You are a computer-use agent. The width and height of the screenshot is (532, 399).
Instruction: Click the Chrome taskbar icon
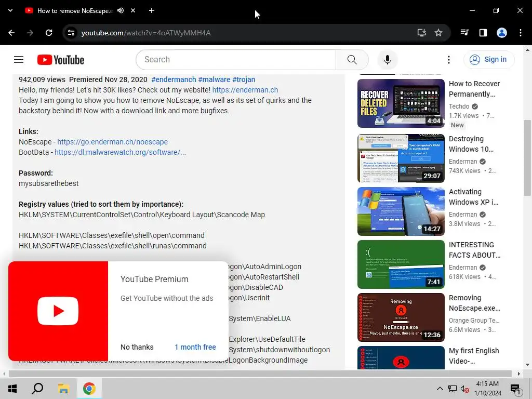tap(89, 389)
